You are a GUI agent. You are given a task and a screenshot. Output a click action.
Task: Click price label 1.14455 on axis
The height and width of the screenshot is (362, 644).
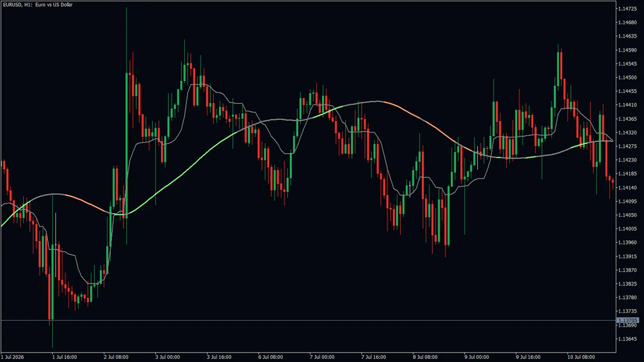point(628,91)
